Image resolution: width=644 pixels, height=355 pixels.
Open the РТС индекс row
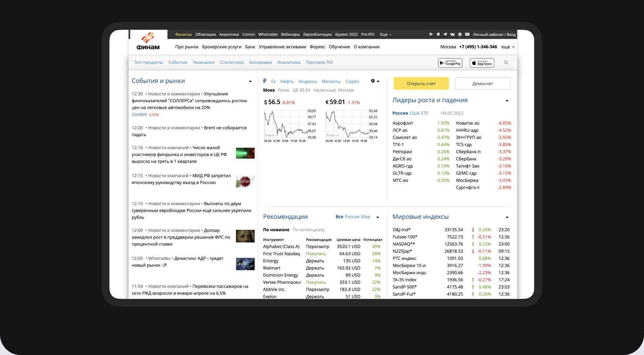[x=451, y=258]
